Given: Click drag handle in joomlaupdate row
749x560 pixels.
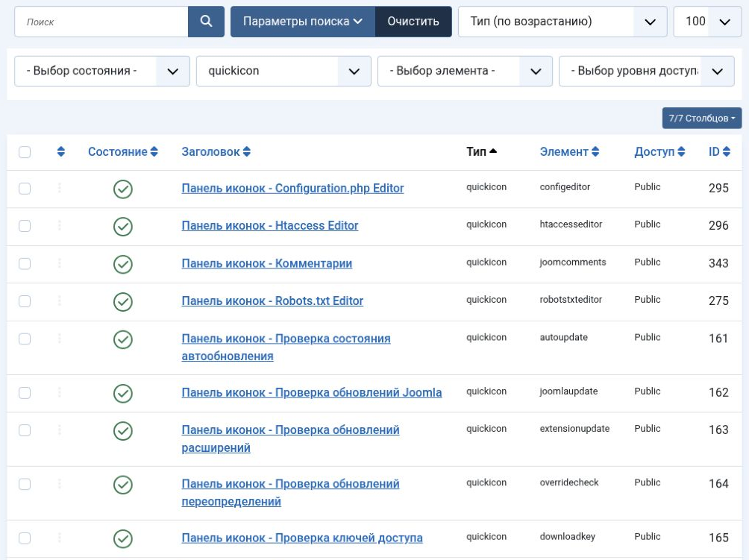Looking at the screenshot, I should (60, 392).
